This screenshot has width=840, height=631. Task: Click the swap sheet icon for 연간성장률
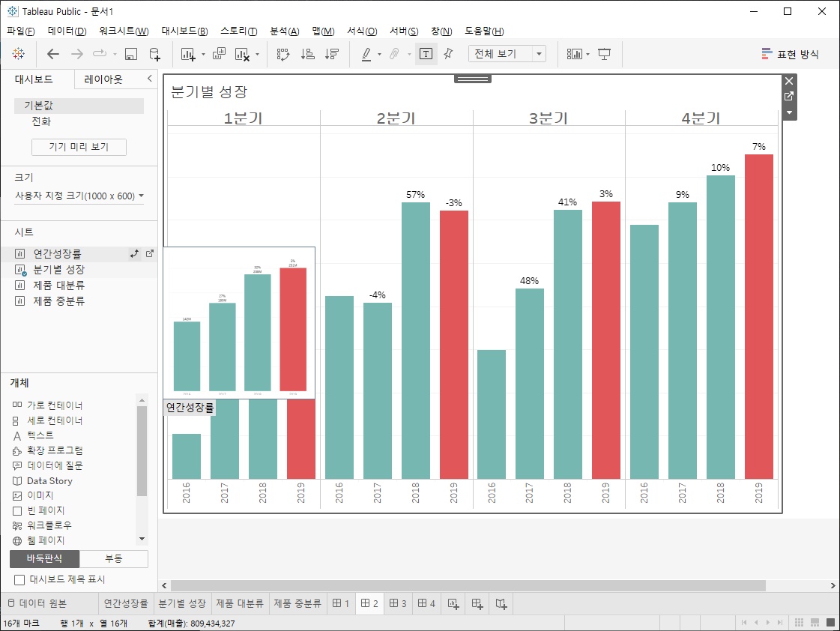pos(134,254)
